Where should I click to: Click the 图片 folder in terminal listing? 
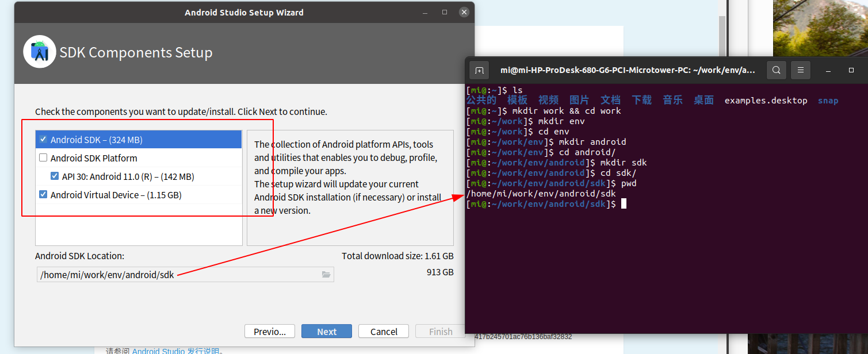579,101
